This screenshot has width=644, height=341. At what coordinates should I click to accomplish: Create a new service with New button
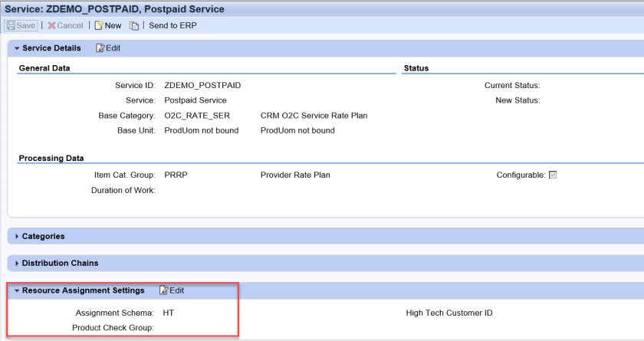(107, 25)
